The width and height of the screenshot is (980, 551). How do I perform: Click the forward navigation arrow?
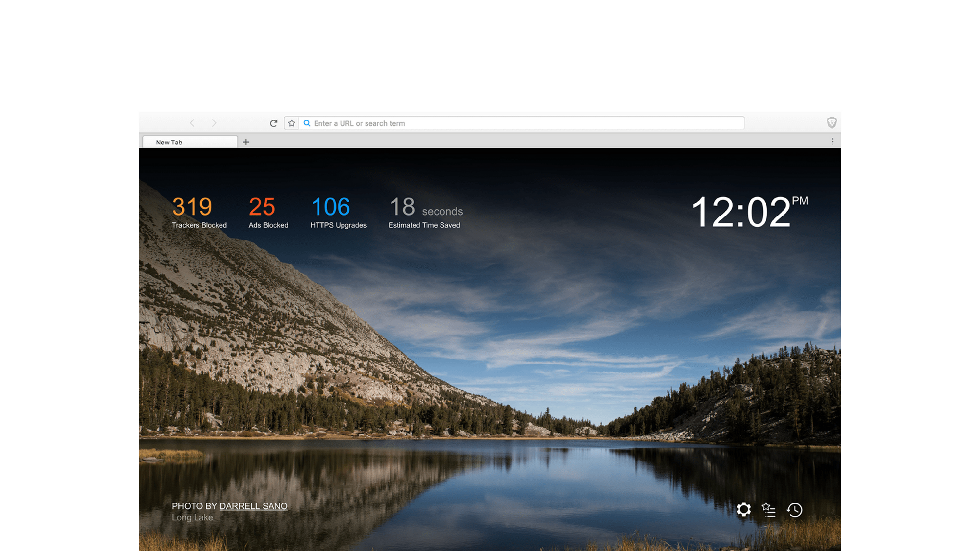click(x=214, y=122)
